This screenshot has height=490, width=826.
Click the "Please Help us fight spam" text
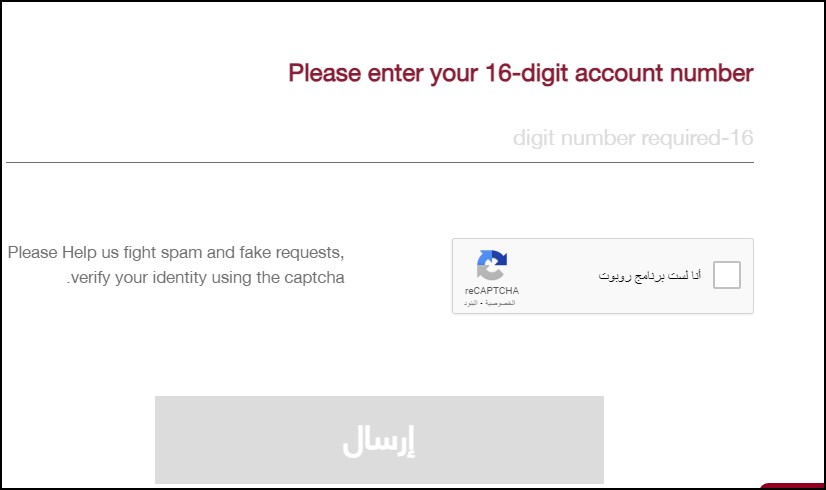pyautogui.click(x=176, y=252)
